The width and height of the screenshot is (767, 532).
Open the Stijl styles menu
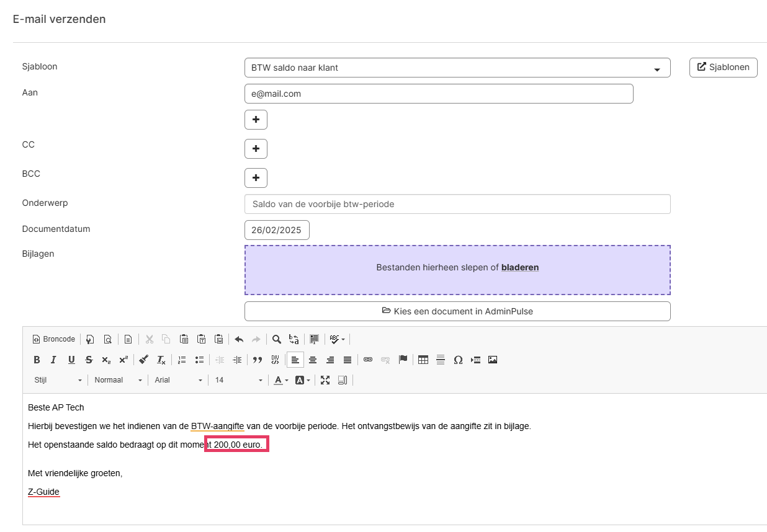[x=58, y=380]
